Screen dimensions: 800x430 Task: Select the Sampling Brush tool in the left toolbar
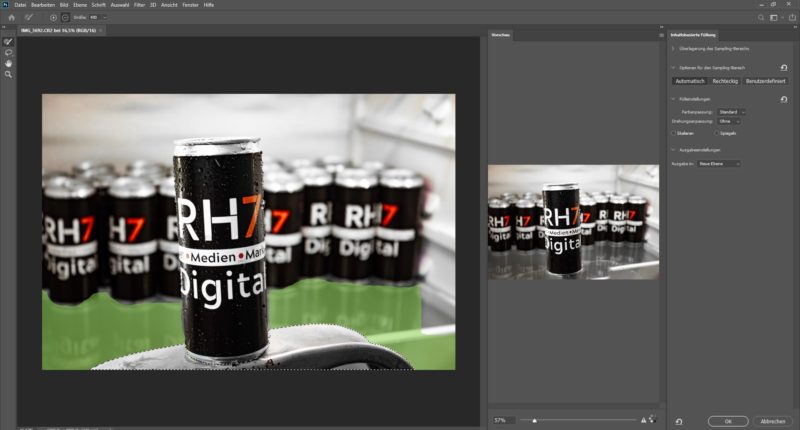tap(8, 42)
